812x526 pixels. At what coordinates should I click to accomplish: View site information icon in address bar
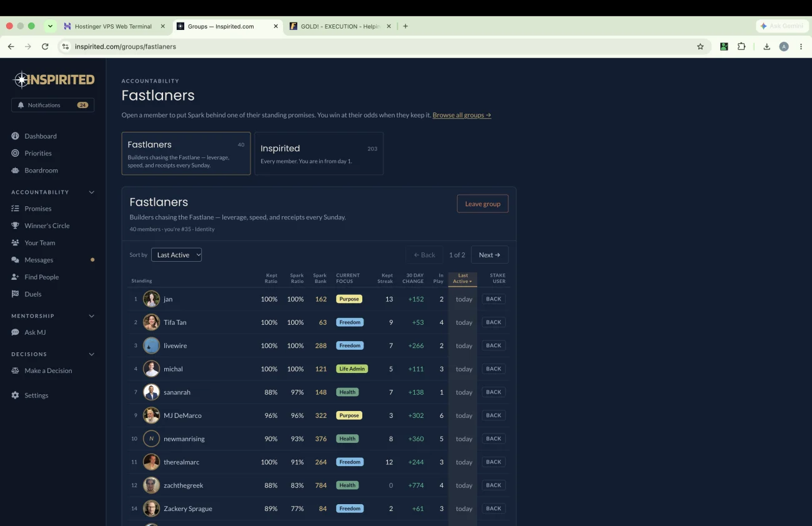click(x=66, y=46)
